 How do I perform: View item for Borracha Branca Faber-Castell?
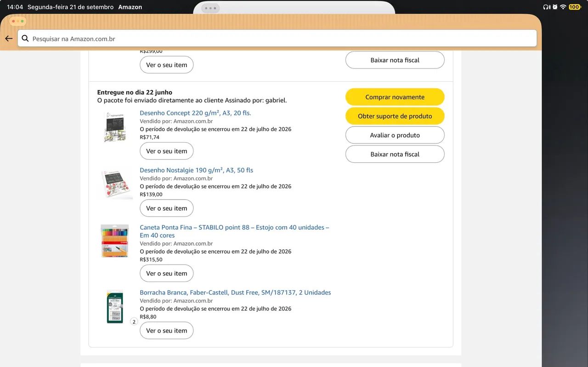(167, 331)
